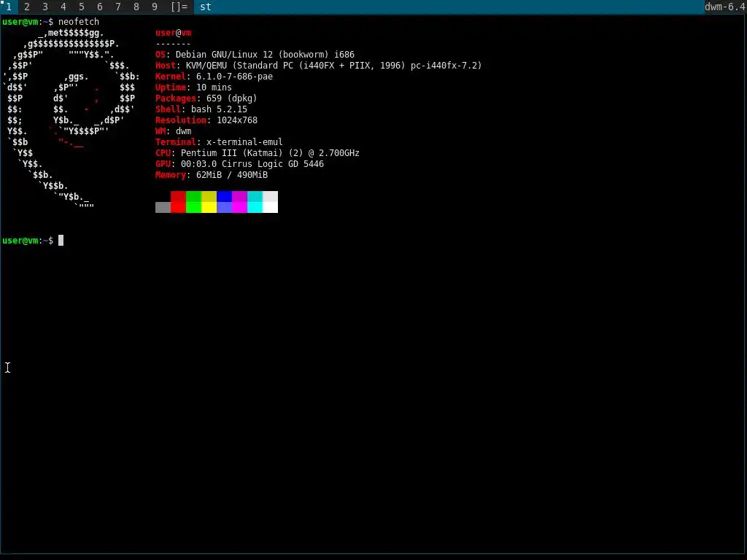Viewport: 747px width, 560px height.
Task: Click the OS line 'Debian GNU/Linux 12'
Action: click(255, 54)
